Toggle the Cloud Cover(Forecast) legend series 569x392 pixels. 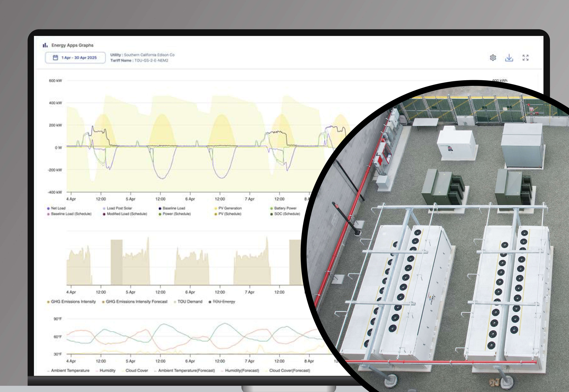coord(288,370)
